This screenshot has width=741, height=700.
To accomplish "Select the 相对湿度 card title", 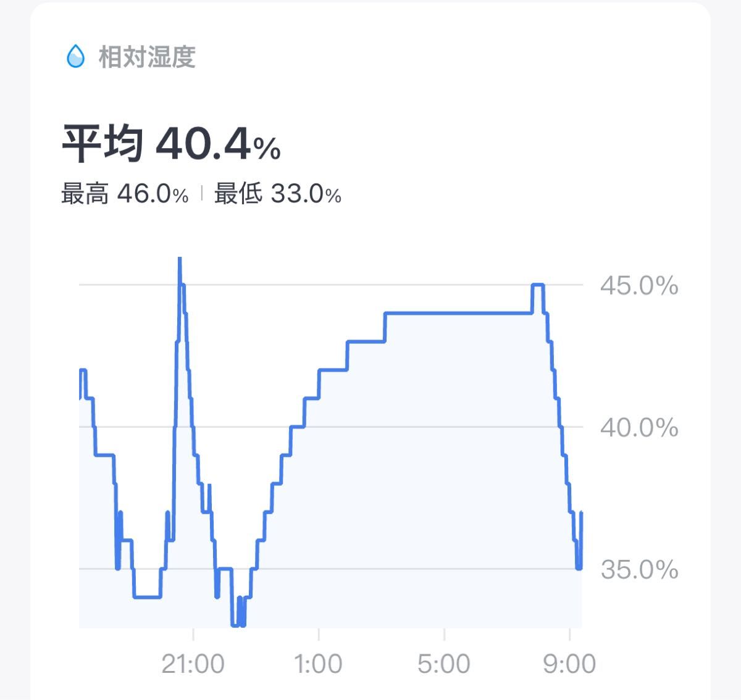I will click(147, 57).
